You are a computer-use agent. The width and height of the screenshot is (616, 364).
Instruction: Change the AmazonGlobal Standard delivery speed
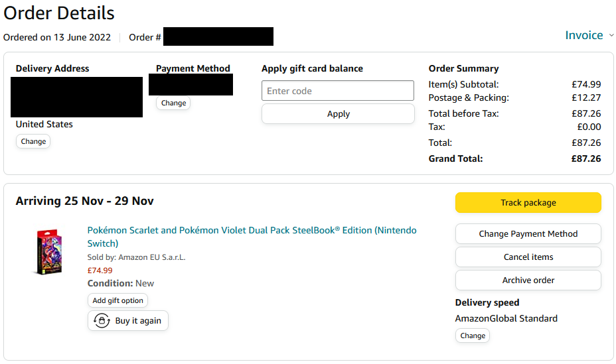point(473,335)
